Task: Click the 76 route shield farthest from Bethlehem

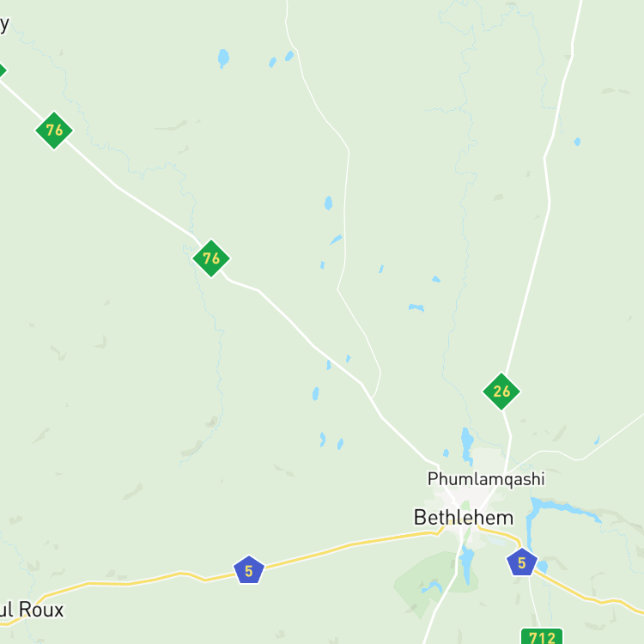Action: 54,131
